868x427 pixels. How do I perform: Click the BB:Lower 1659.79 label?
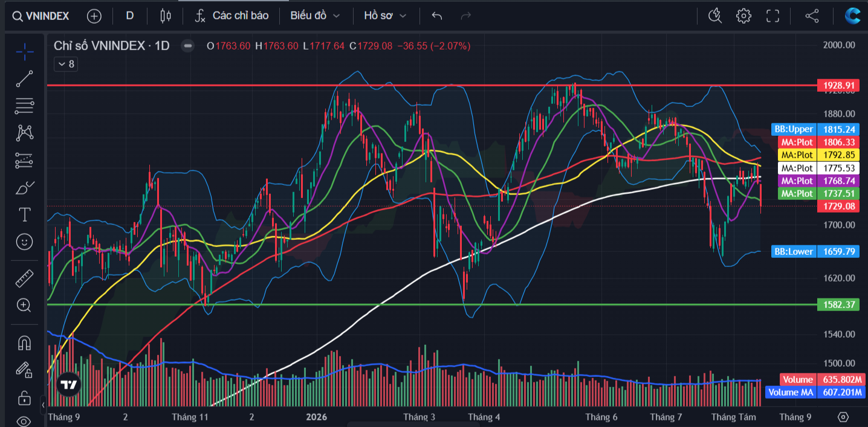[815, 251]
